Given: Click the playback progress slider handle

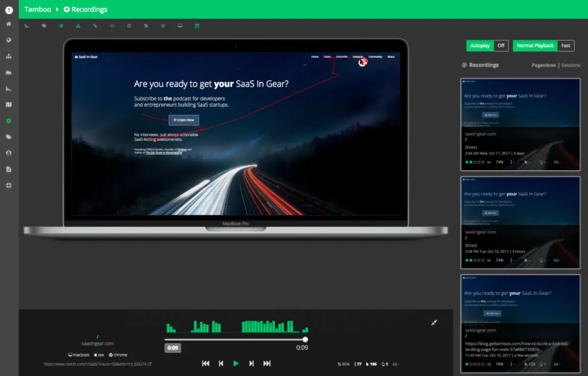Looking at the screenshot, I should click(305, 339).
